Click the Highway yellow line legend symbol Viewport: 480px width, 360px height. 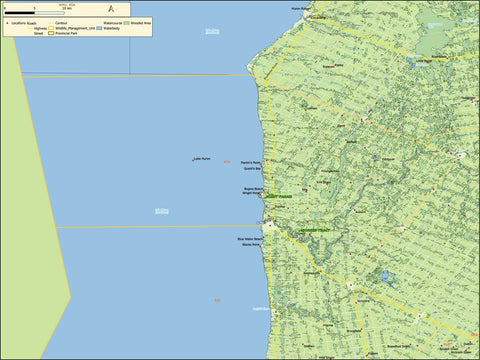click(x=29, y=28)
